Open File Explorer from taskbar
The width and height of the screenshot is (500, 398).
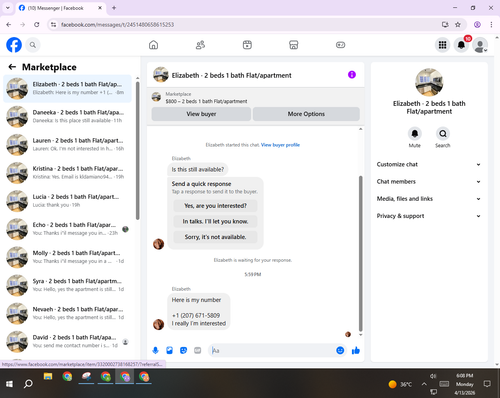click(48, 377)
